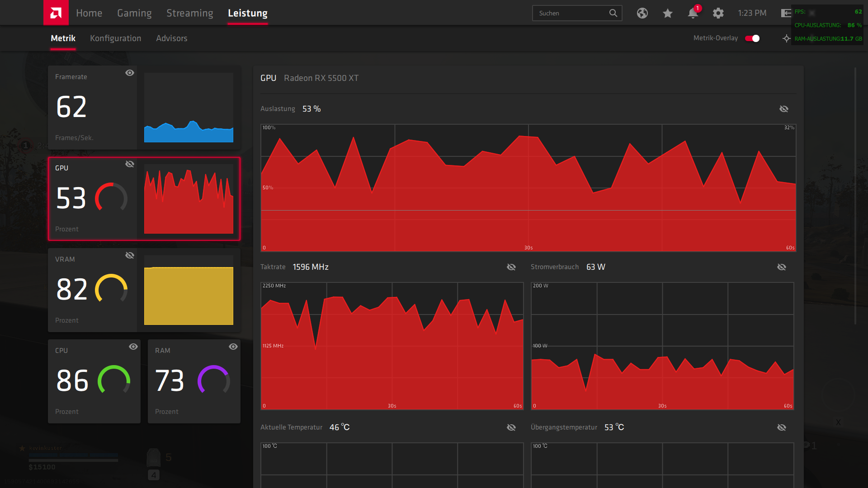This screenshot has height=488, width=868.
Task: Toggle VRAM tile visibility eye
Action: [x=130, y=255]
